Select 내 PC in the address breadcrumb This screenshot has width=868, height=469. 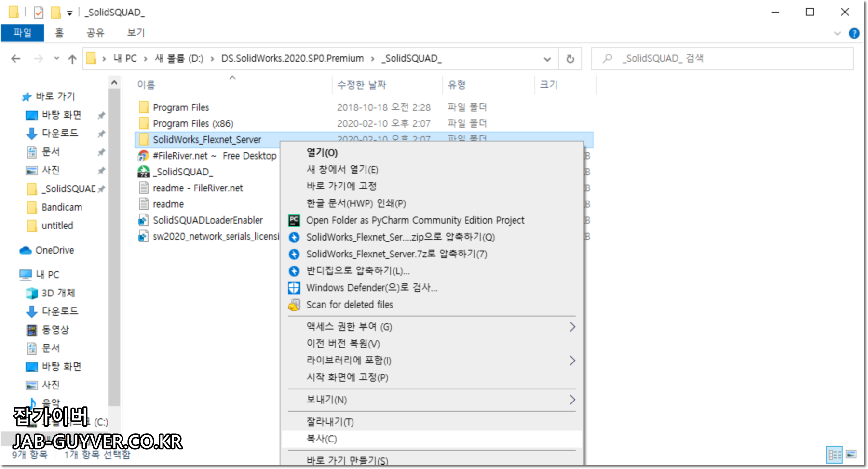click(125, 58)
